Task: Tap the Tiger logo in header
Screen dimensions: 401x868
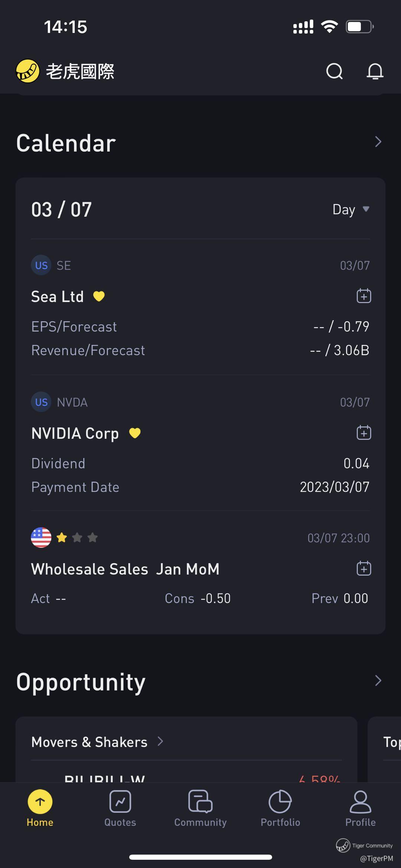Action: (28, 71)
